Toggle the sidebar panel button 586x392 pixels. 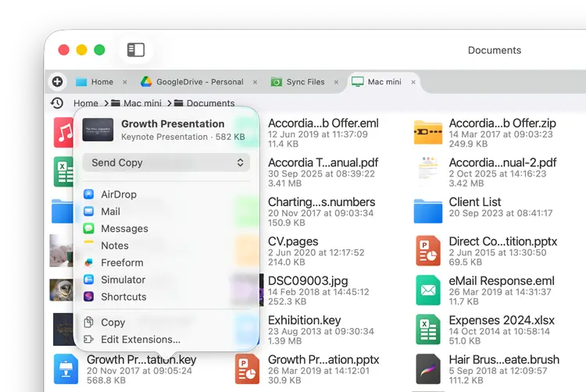click(136, 50)
